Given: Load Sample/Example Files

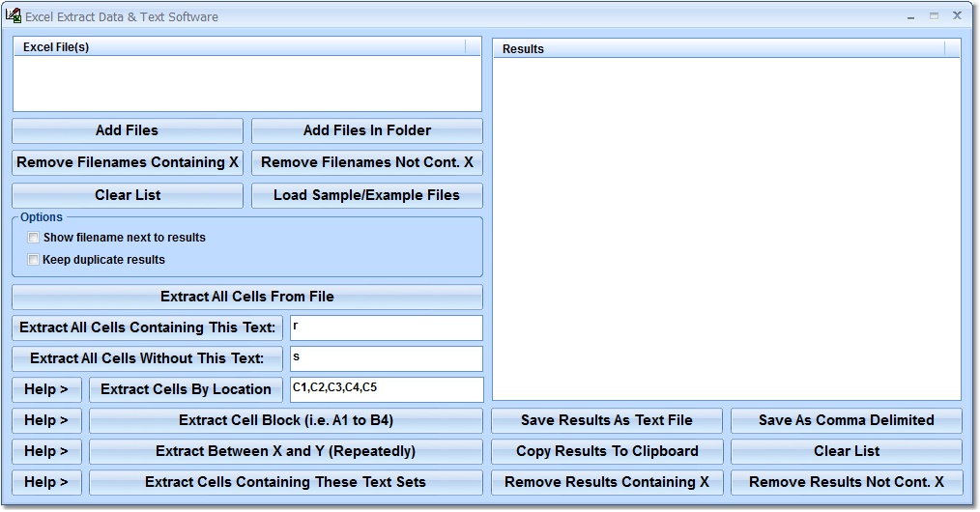Looking at the screenshot, I should coord(367,195).
